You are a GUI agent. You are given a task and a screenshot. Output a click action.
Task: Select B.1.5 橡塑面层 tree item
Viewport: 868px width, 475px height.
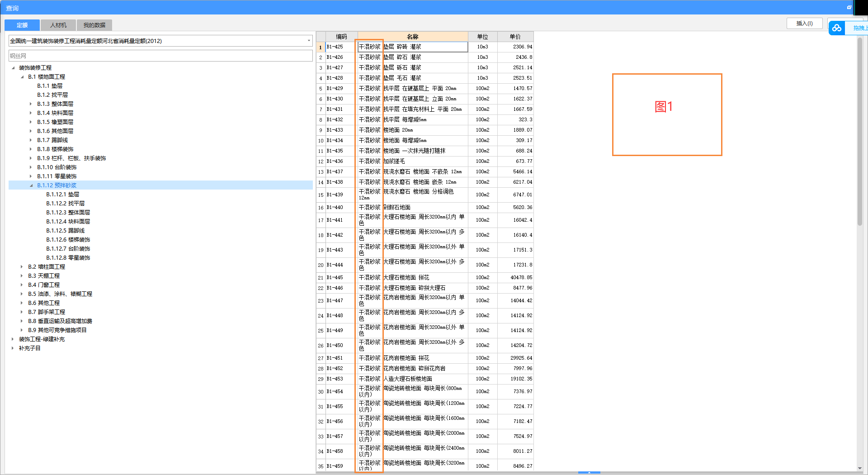(55, 122)
